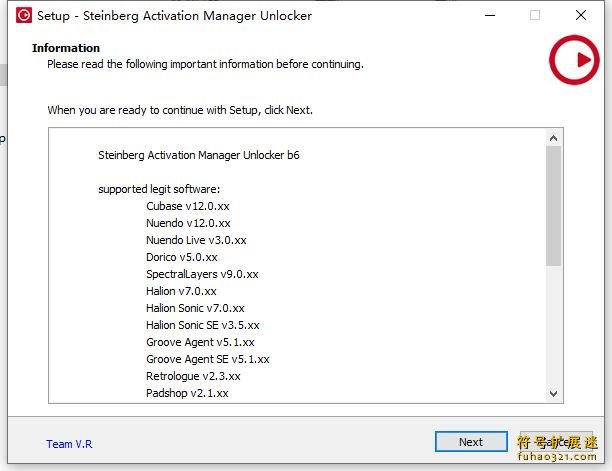Click the line 'supported legit software:'
Screen dimensions: 612x471
(x=159, y=189)
